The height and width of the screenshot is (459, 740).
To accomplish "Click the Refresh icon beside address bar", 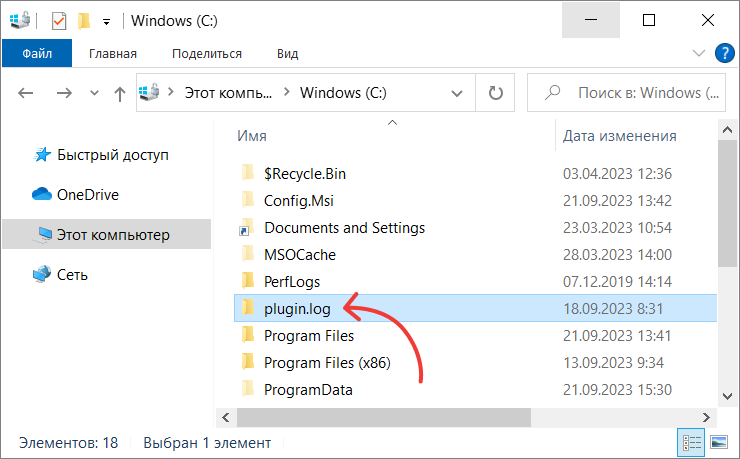I will coord(495,92).
